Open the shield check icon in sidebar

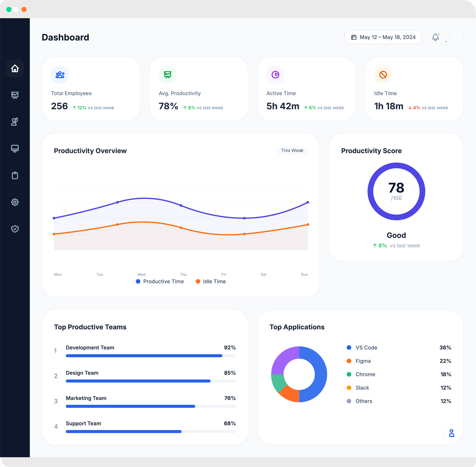pyautogui.click(x=15, y=229)
